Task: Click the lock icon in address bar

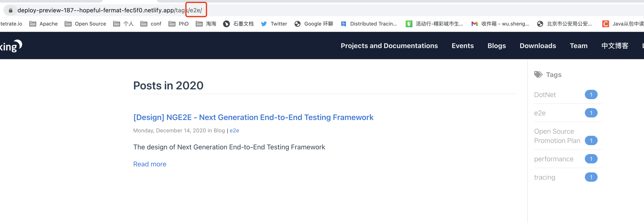Action: [10, 10]
